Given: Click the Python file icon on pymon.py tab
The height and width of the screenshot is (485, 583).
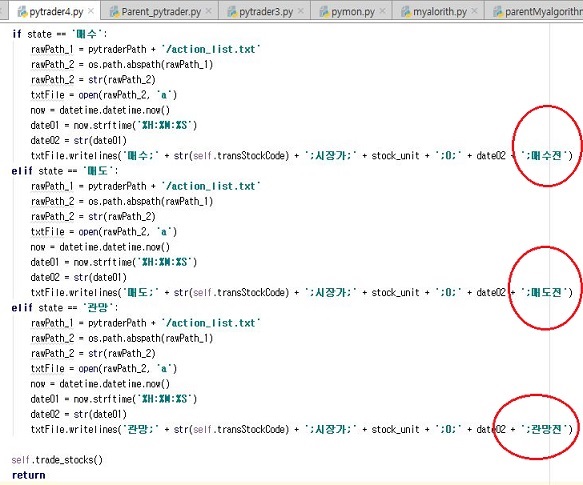Looking at the screenshot, I should (x=324, y=12).
